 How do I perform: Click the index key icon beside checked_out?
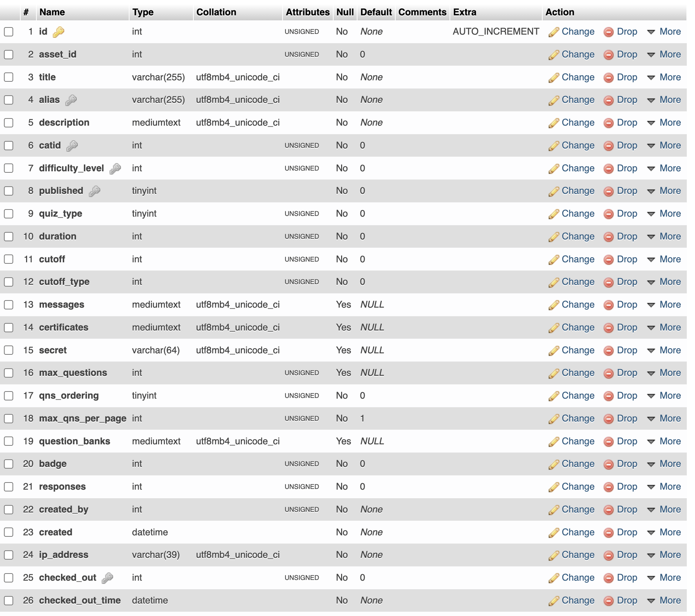point(107,578)
